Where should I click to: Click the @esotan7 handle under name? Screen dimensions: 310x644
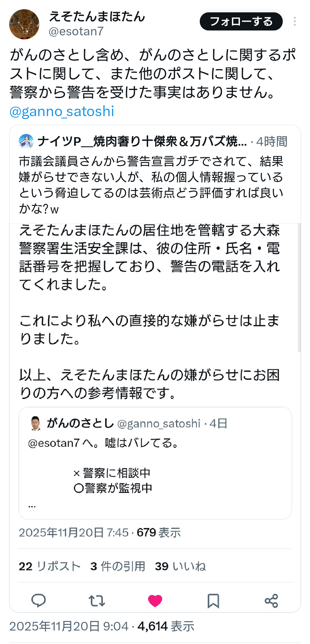pos(76,32)
